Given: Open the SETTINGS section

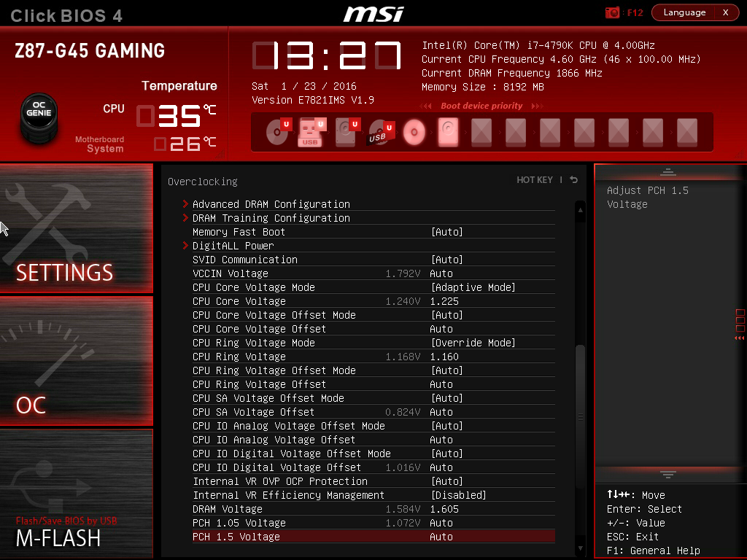Looking at the screenshot, I should coord(76,228).
